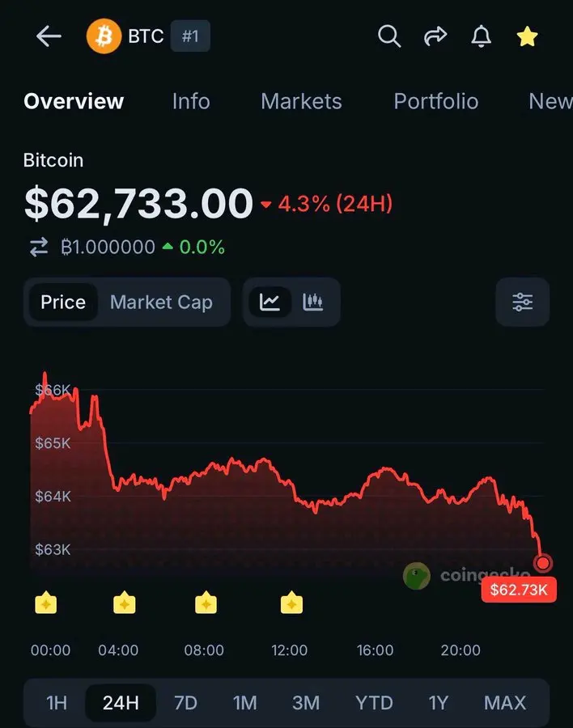The height and width of the screenshot is (728, 573).
Task: Open the Info tab
Action: pyautogui.click(x=191, y=101)
